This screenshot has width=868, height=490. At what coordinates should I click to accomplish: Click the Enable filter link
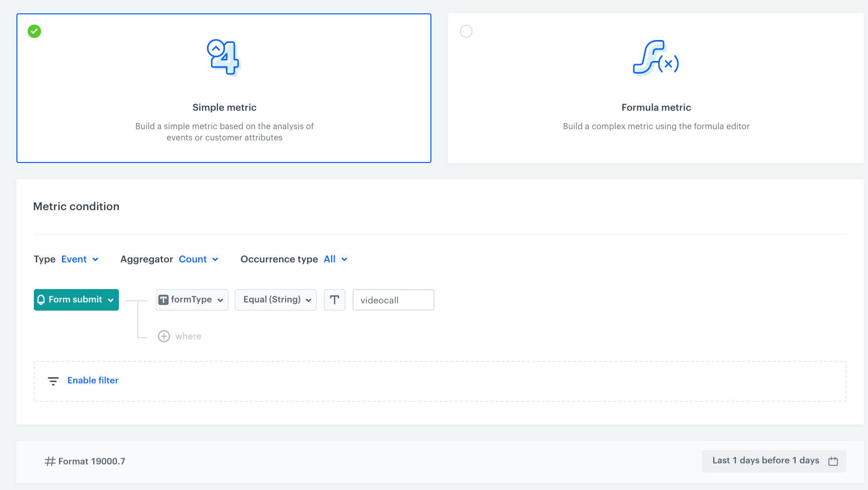tap(93, 381)
